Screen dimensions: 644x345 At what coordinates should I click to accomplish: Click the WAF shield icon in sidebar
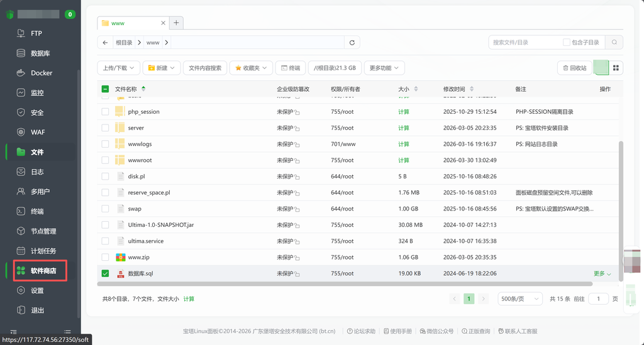pos(21,132)
